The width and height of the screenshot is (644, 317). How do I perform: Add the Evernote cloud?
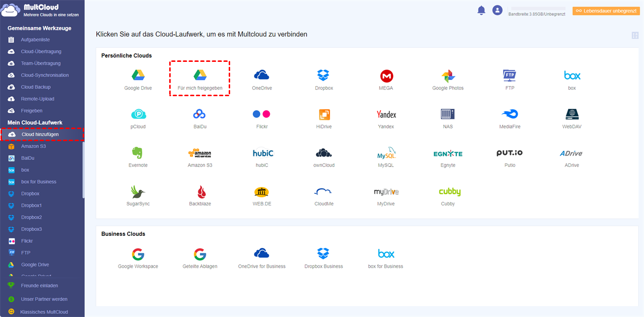point(138,157)
